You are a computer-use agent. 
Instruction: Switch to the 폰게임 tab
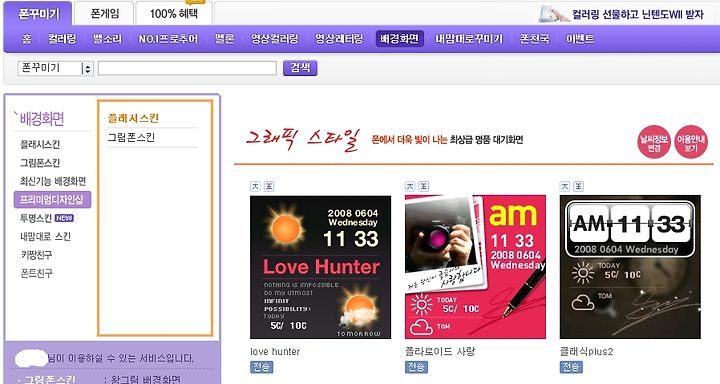click(104, 13)
